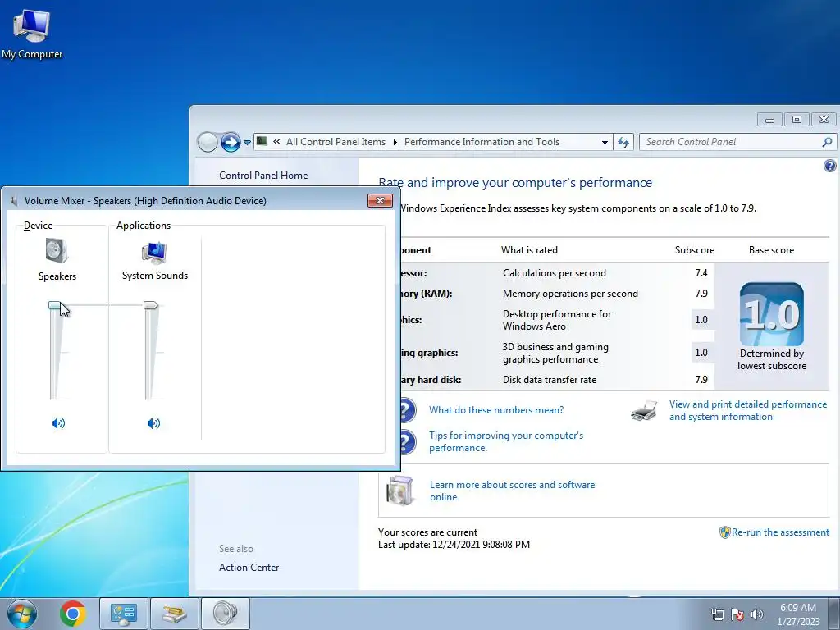Select the 'Calculations per second' text

tap(554, 272)
